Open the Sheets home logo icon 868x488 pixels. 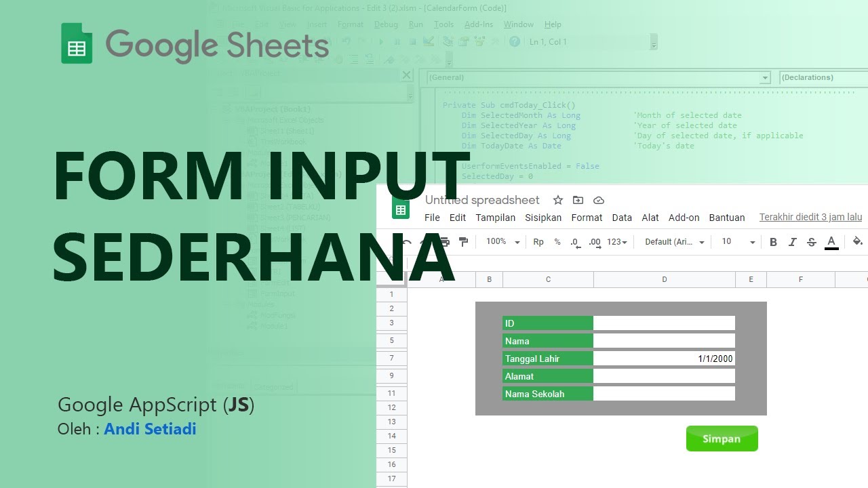point(401,209)
